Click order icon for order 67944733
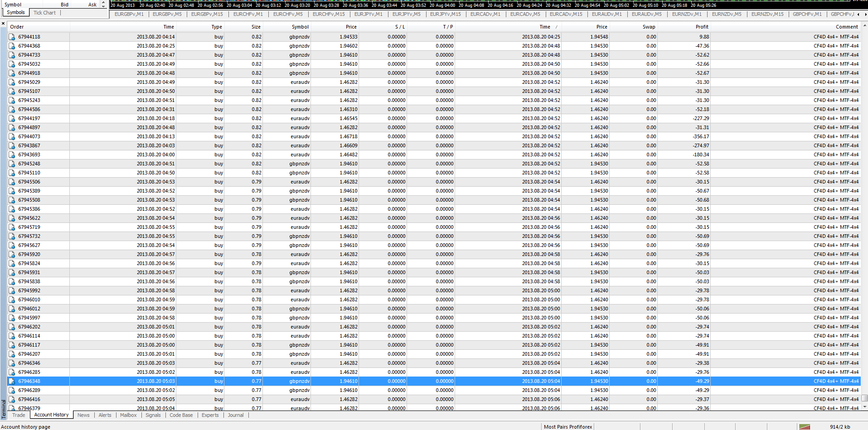The image size is (868, 430). pyautogui.click(x=12, y=55)
